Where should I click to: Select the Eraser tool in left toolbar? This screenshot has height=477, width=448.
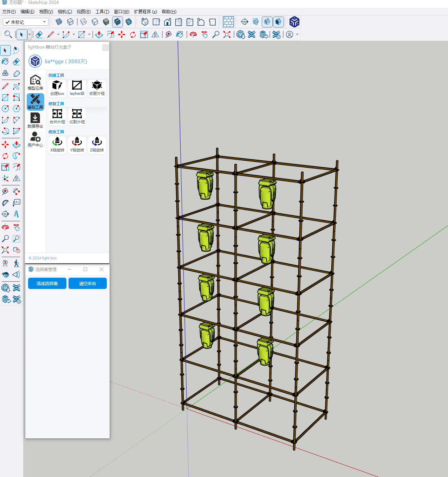[17, 62]
